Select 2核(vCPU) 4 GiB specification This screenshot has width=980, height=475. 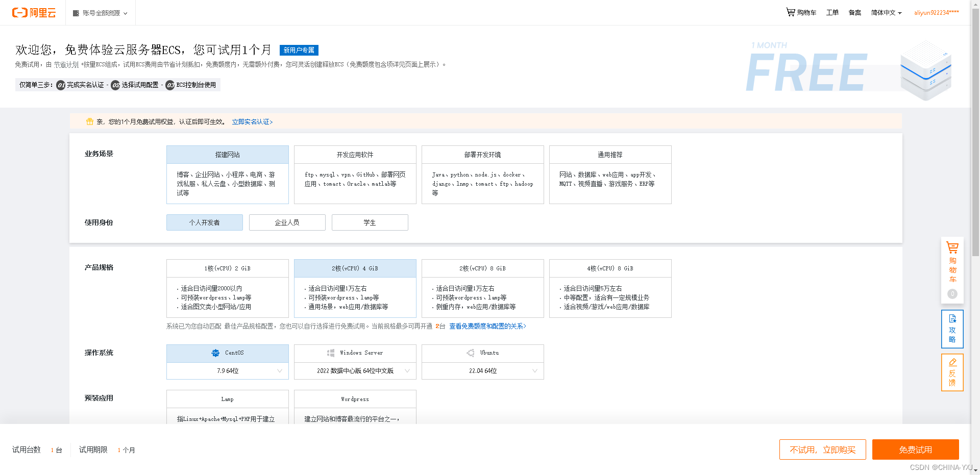tap(355, 288)
